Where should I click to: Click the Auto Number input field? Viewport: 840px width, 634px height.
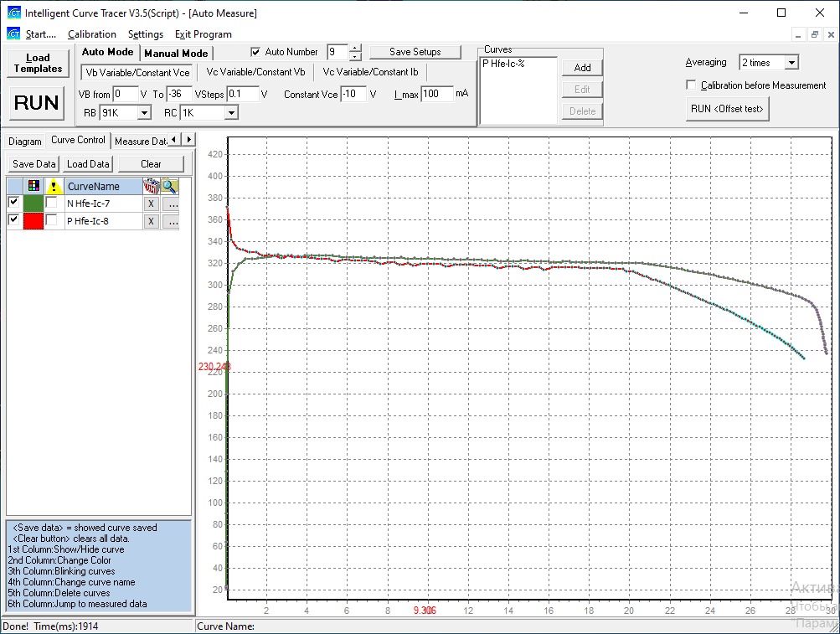338,52
